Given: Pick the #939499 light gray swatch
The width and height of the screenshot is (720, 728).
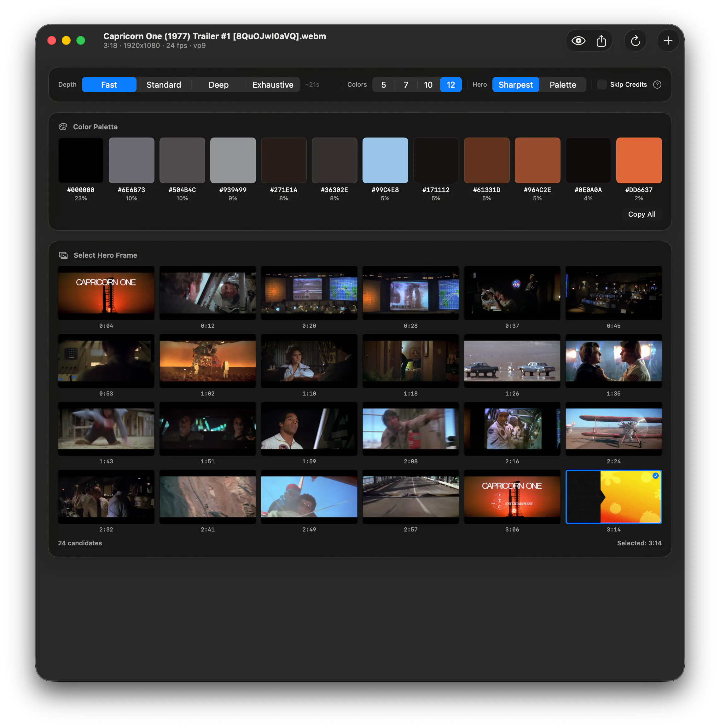Looking at the screenshot, I should tap(233, 160).
